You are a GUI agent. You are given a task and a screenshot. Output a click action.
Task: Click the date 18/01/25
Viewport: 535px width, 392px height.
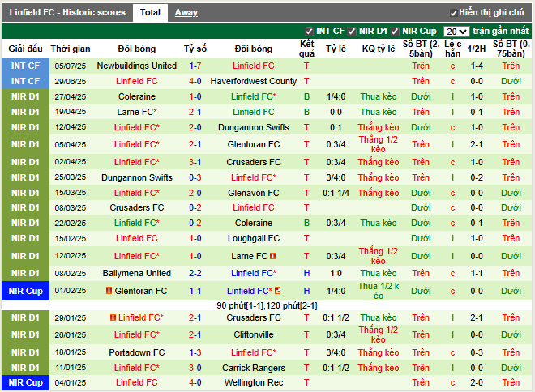pos(71,352)
